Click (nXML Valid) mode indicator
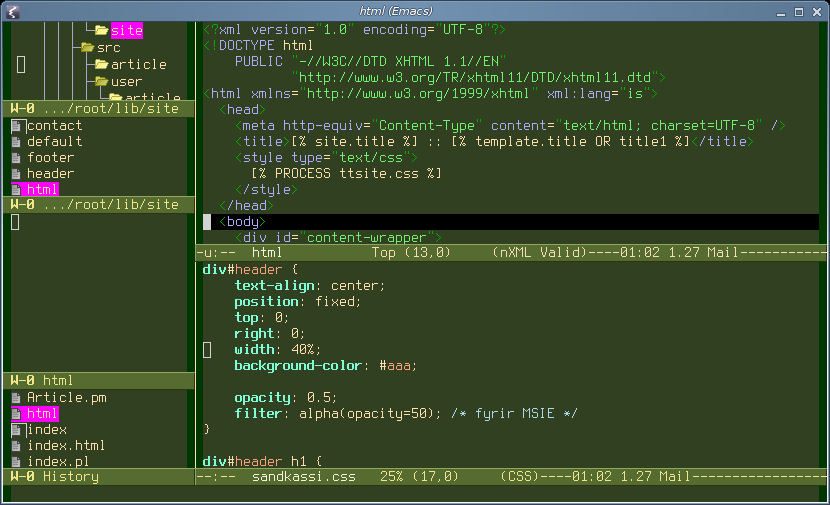This screenshot has width=830, height=505. coord(539,253)
